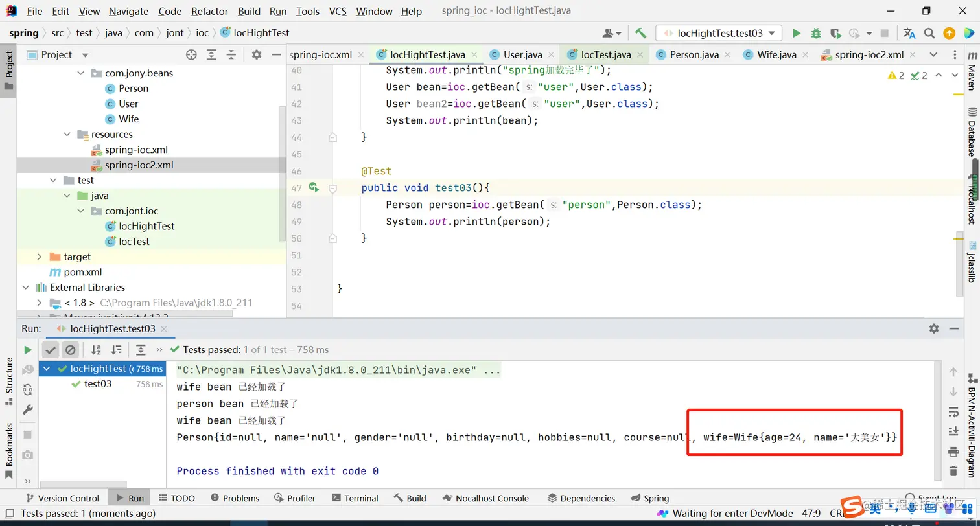Collapse External Libraries node
980x526 pixels.
tap(26, 288)
